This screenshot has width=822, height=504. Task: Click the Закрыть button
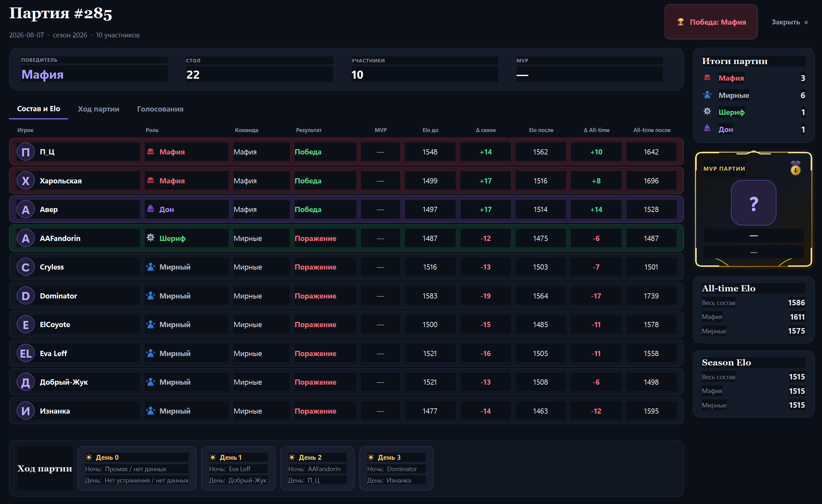[x=790, y=22]
